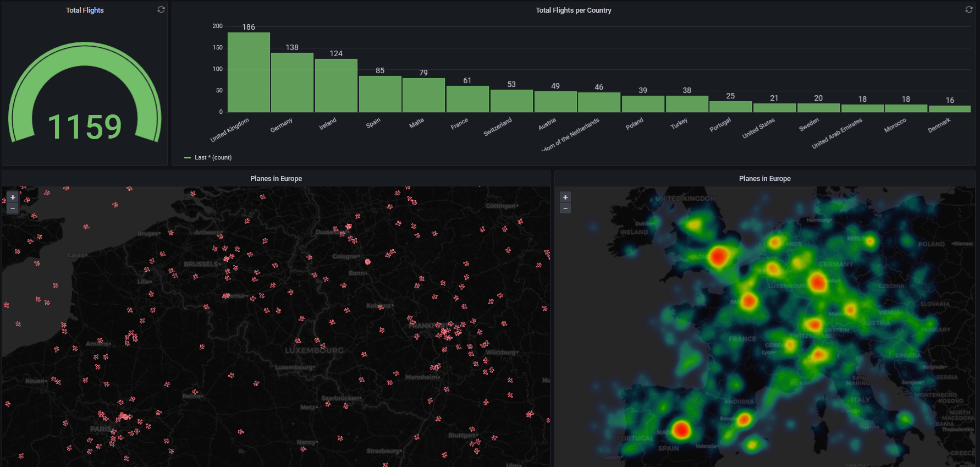Zoom in on the heatmap

(x=565, y=197)
